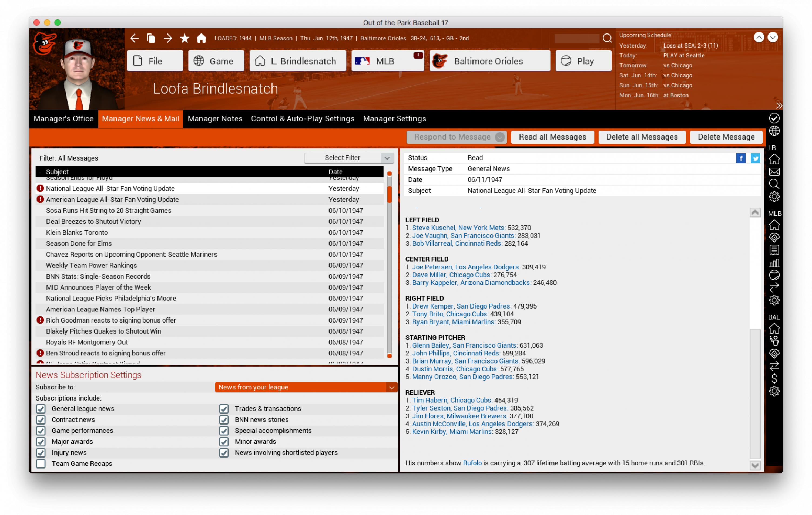The width and height of the screenshot is (812, 515).
Task: Share message via Facebook icon
Action: coord(740,158)
